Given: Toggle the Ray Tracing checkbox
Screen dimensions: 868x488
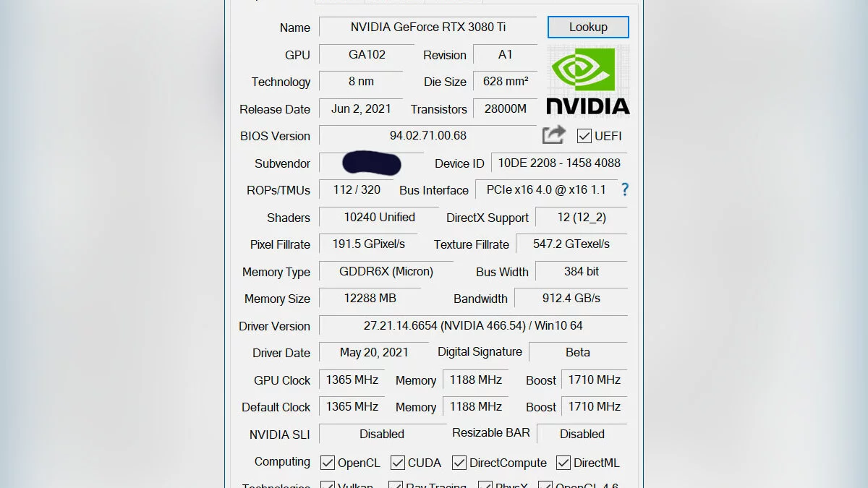Looking at the screenshot, I should coord(396,484).
